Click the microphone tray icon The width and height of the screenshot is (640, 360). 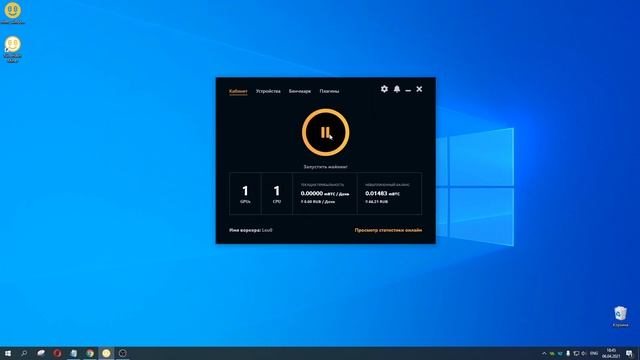click(x=568, y=353)
